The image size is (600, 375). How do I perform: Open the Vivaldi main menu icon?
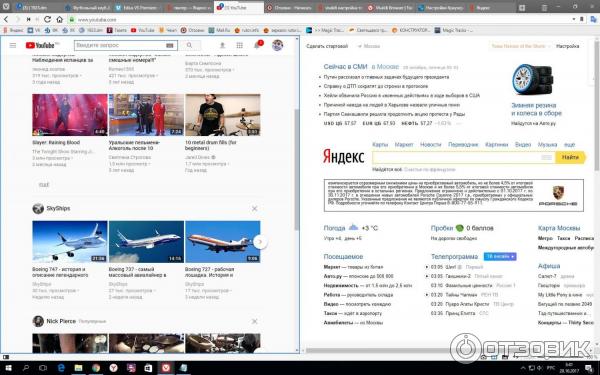(6, 6)
